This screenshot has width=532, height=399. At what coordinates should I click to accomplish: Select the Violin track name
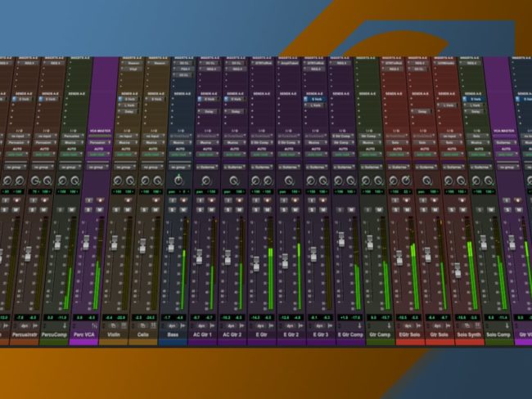(114, 334)
